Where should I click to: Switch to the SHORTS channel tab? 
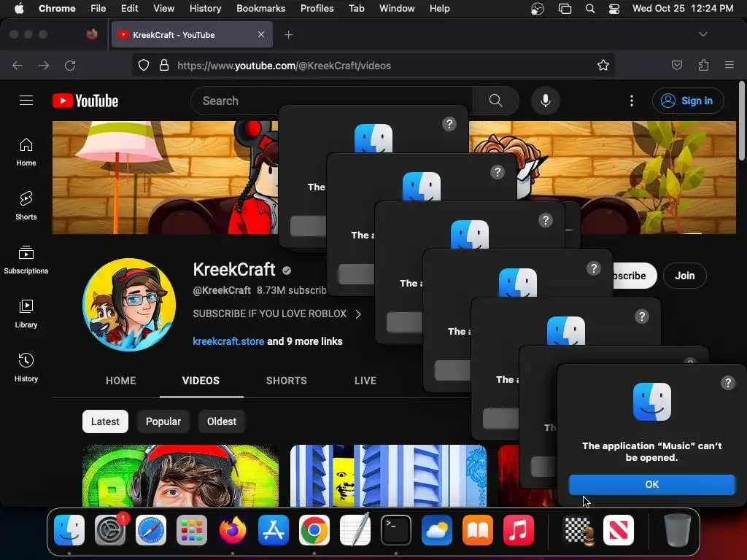[x=286, y=381]
